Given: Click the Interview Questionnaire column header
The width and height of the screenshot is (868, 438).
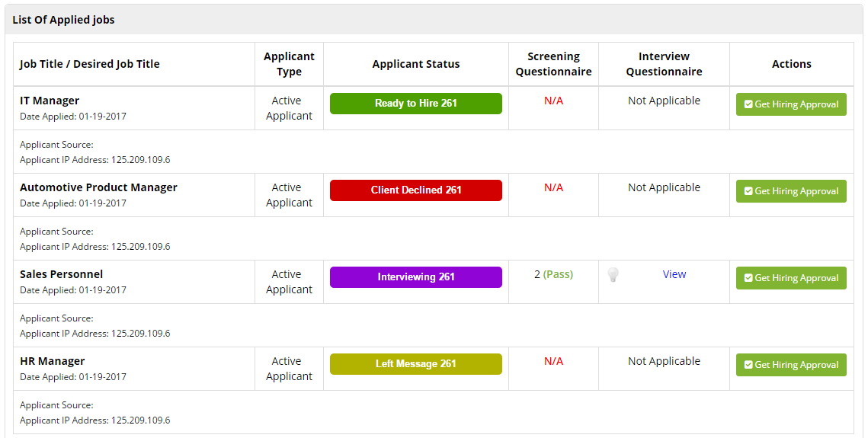Looking at the screenshot, I should [x=664, y=64].
